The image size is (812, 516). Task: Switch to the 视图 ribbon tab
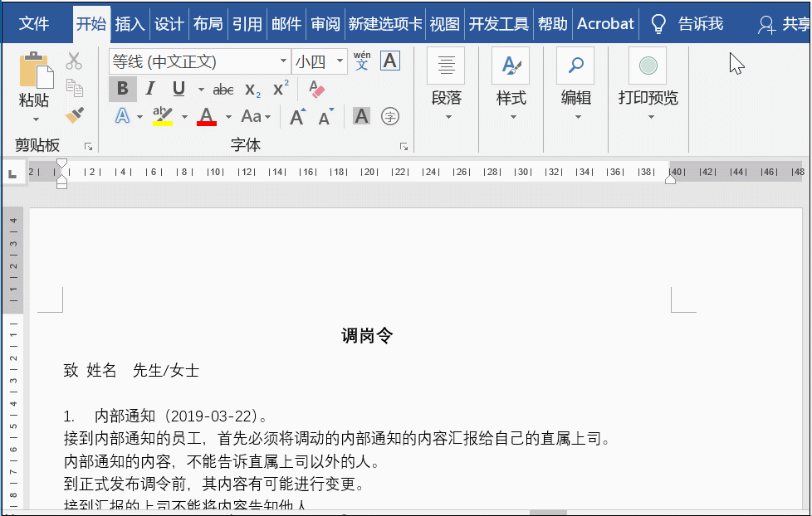point(444,24)
